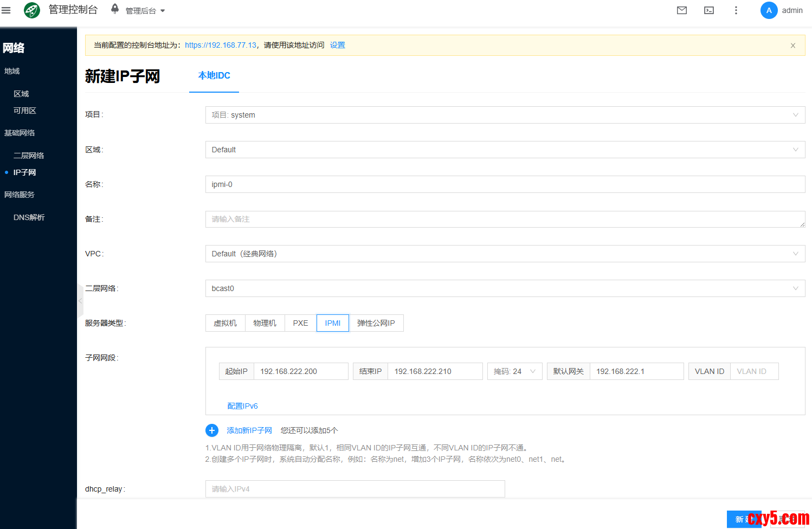
Task: Select the 弹性公网IP server type
Action: [376, 323]
